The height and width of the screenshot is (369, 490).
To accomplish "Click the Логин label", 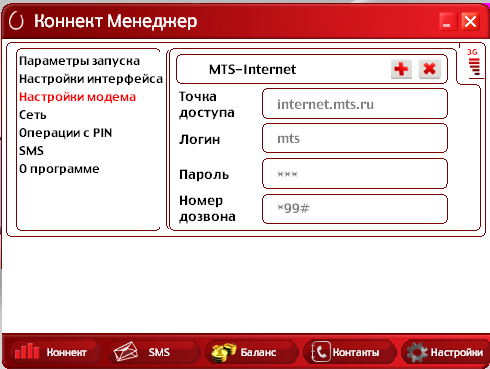I will 199,139.
